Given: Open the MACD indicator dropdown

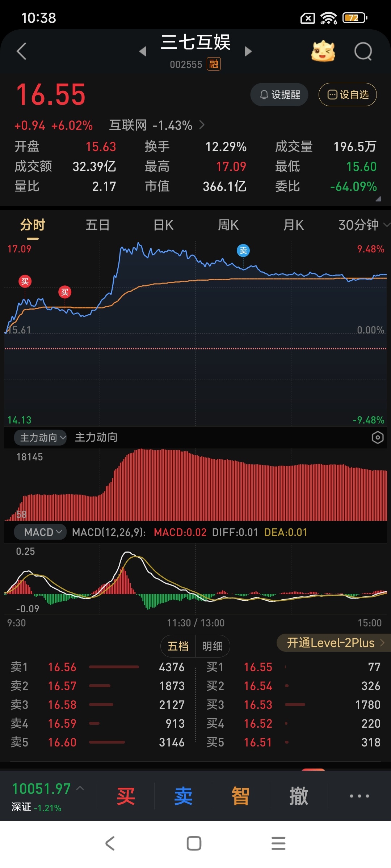Looking at the screenshot, I should tap(40, 532).
